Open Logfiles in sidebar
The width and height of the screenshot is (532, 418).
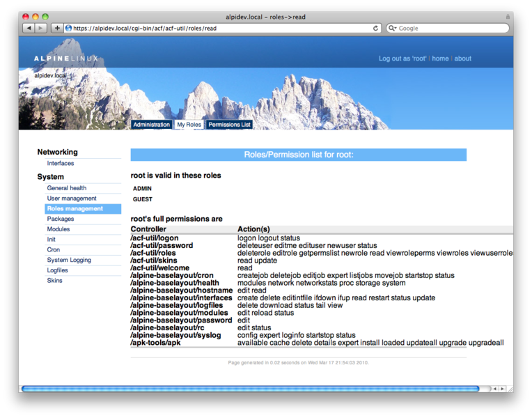tap(57, 270)
